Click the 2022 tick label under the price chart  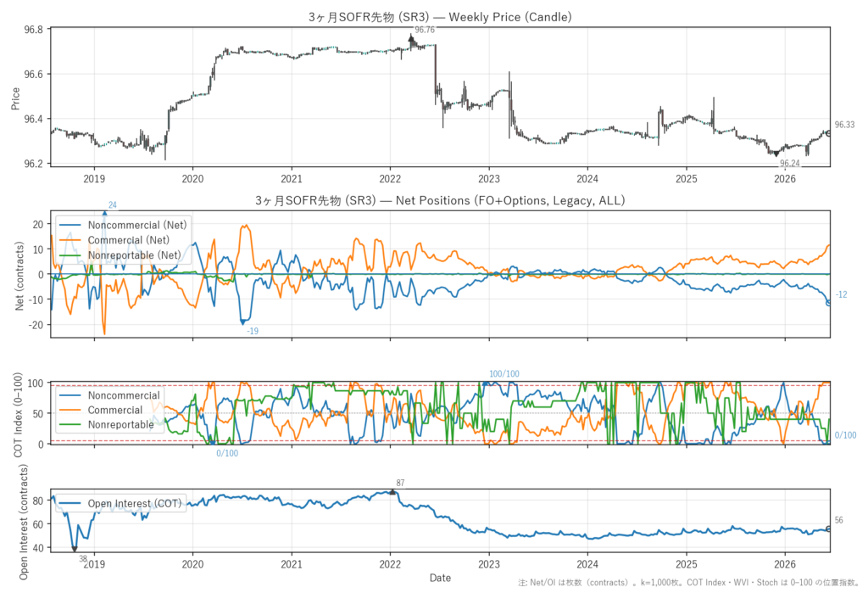tap(390, 179)
